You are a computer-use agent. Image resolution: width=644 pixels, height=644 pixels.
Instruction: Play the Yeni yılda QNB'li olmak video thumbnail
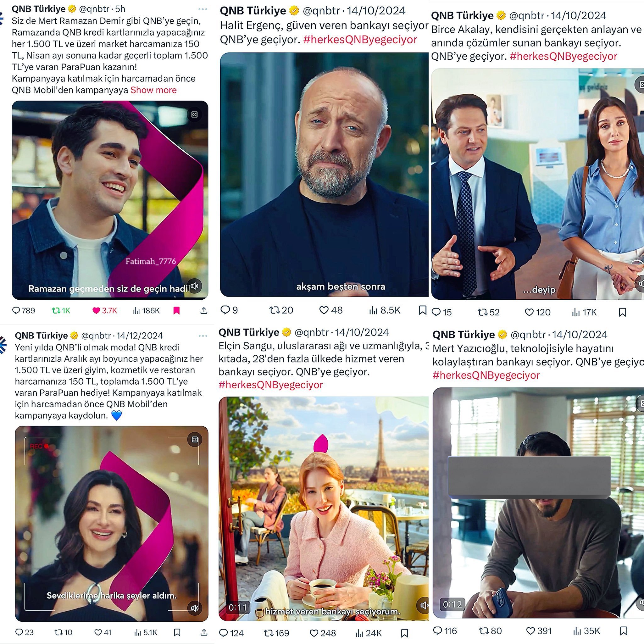click(x=112, y=523)
